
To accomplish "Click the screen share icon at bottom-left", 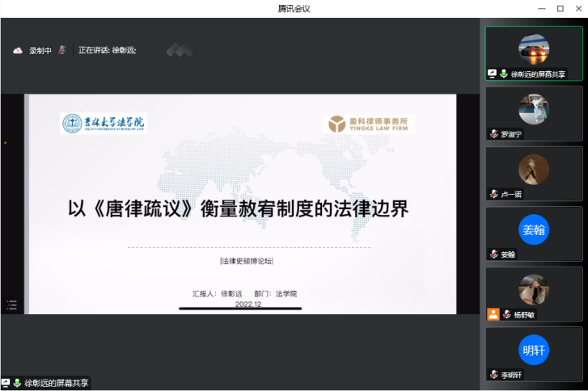I will [x=6, y=383].
